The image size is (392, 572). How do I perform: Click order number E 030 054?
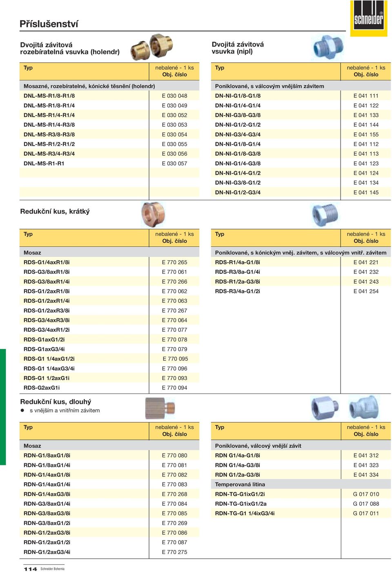174,134
